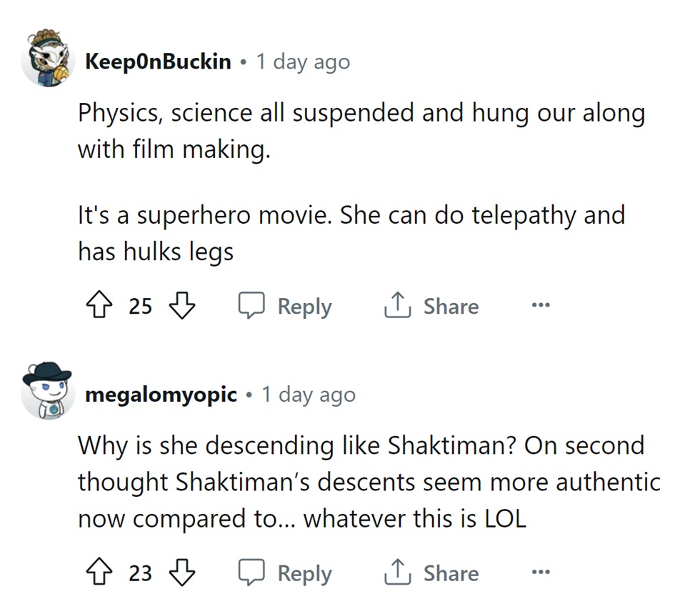Click megalomyopic's snoo avatar
Viewport: 700px width, 609px height.
pyautogui.click(x=47, y=390)
